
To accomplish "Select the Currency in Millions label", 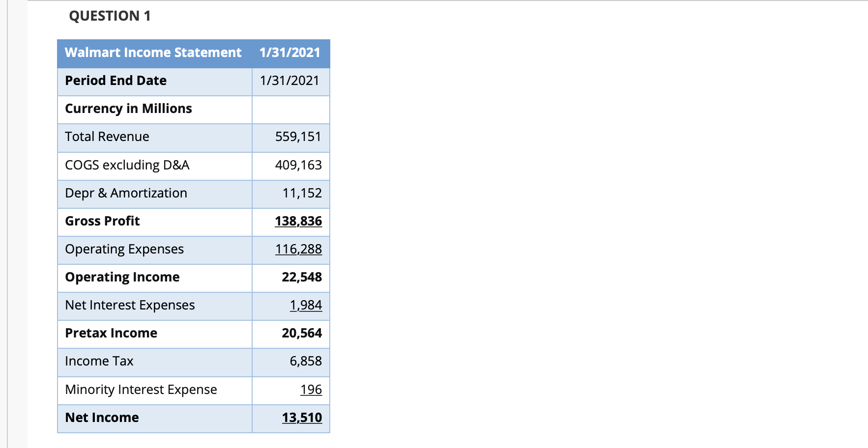I will pos(129,109).
